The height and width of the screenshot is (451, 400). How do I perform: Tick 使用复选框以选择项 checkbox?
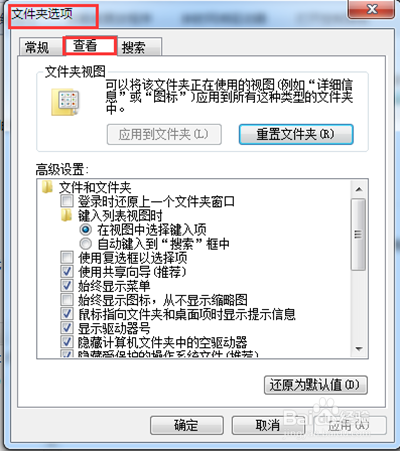tap(67, 257)
